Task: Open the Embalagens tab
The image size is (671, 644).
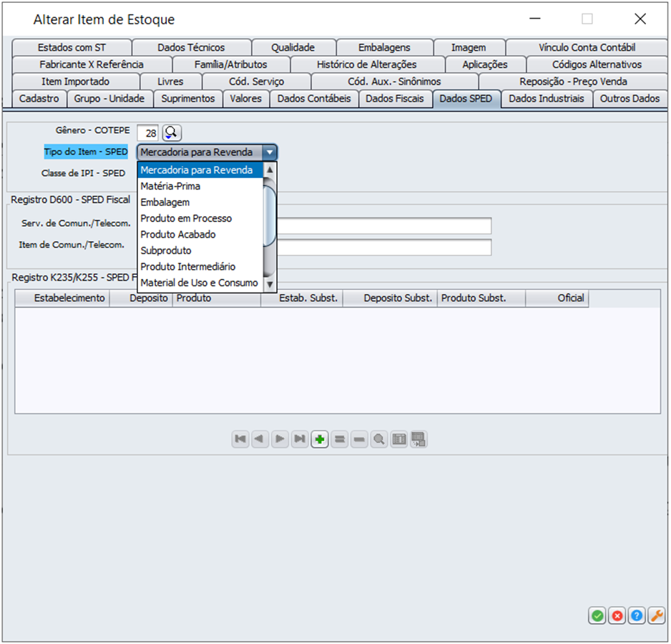Action: (x=384, y=47)
